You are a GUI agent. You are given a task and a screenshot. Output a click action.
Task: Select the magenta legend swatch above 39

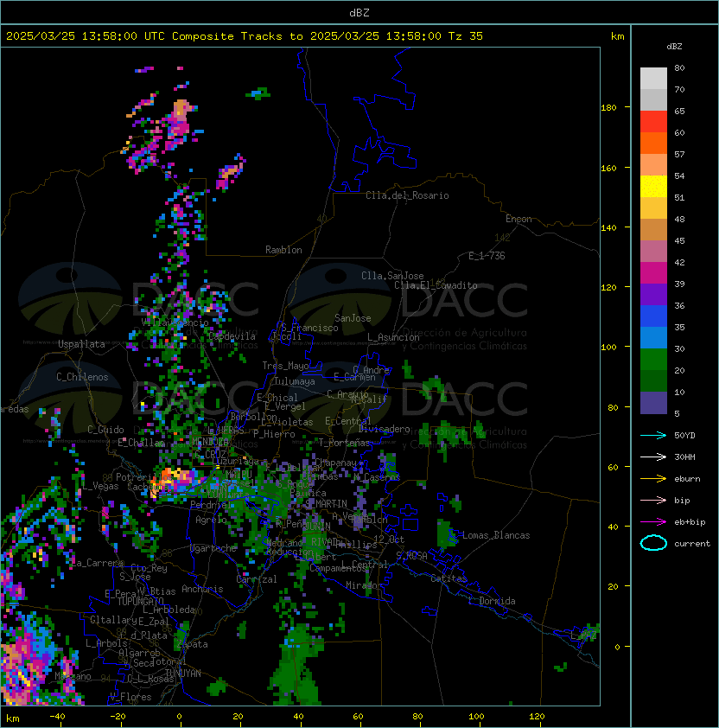click(x=653, y=273)
